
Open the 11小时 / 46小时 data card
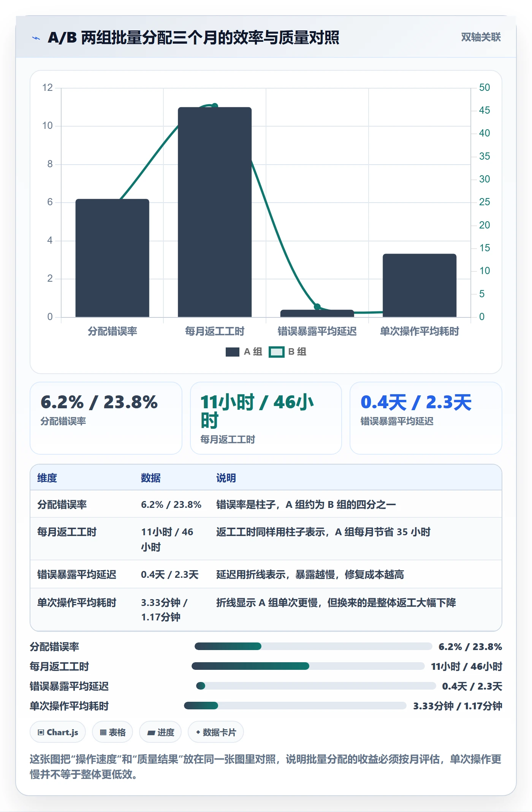(266, 418)
